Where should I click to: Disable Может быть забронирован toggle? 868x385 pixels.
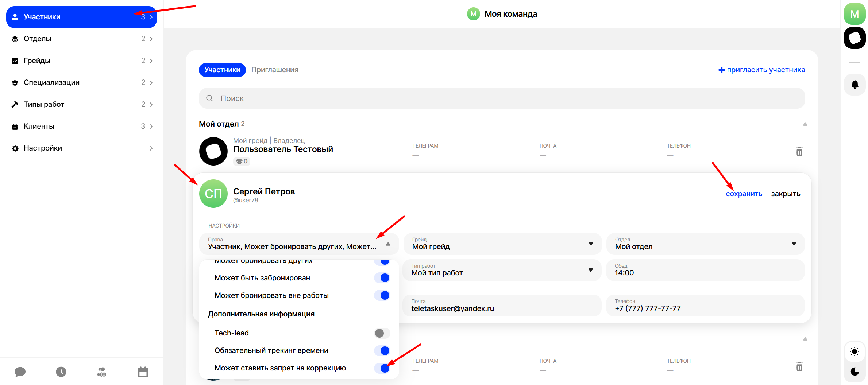(382, 278)
